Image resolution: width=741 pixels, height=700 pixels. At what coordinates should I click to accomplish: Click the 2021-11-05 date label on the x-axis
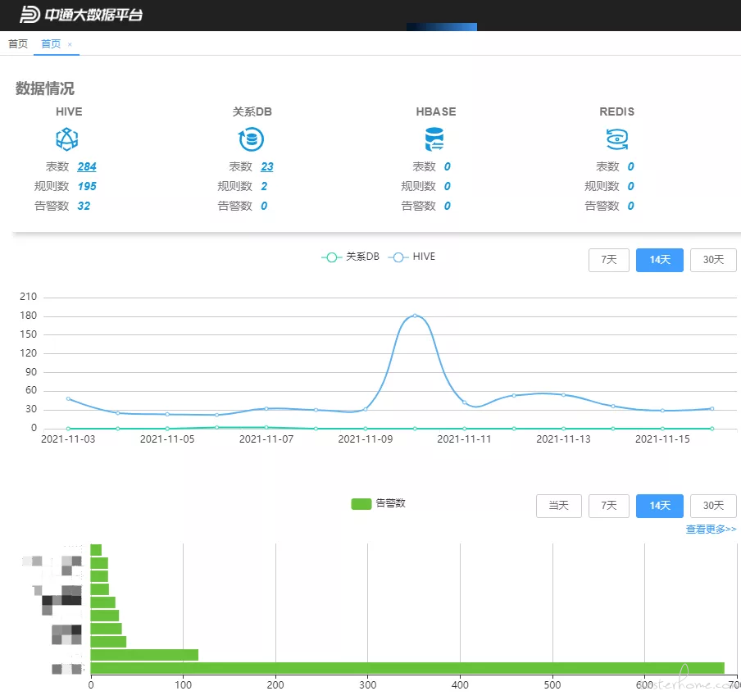click(167, 439)
